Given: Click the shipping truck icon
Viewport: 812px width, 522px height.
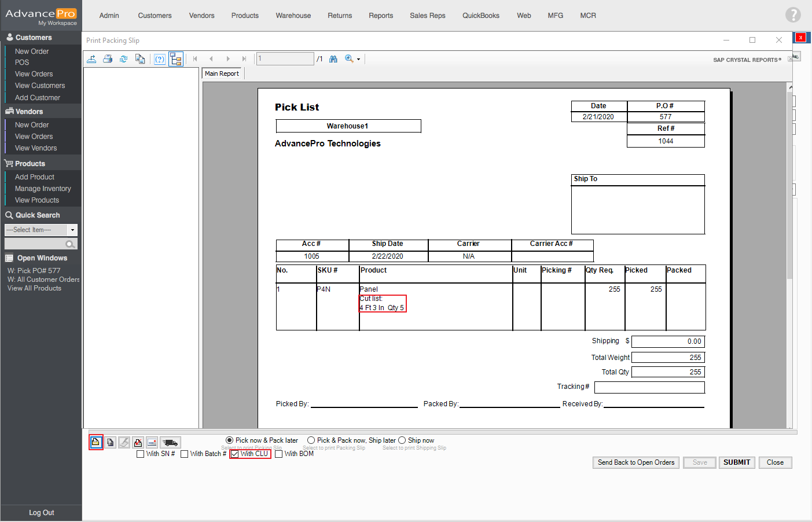Looking at the screenshot, I should 170,443.
